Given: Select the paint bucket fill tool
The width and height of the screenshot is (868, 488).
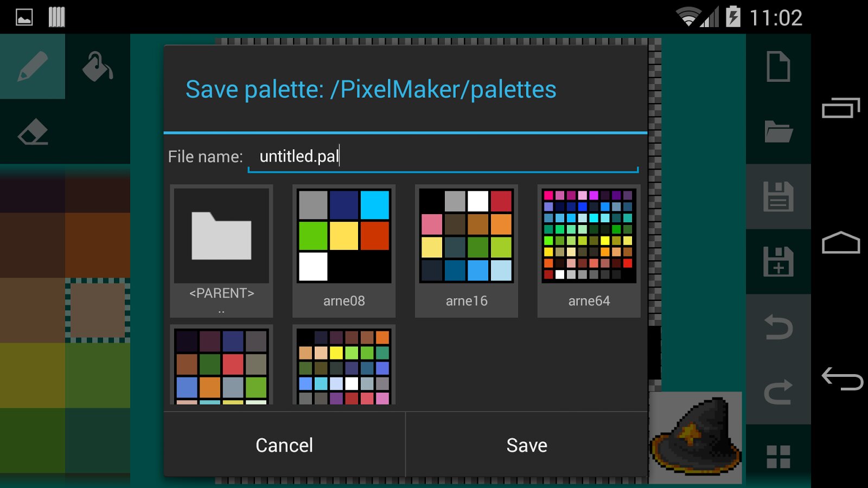Looking at the screenshot, I should click(x=98, y=66).
